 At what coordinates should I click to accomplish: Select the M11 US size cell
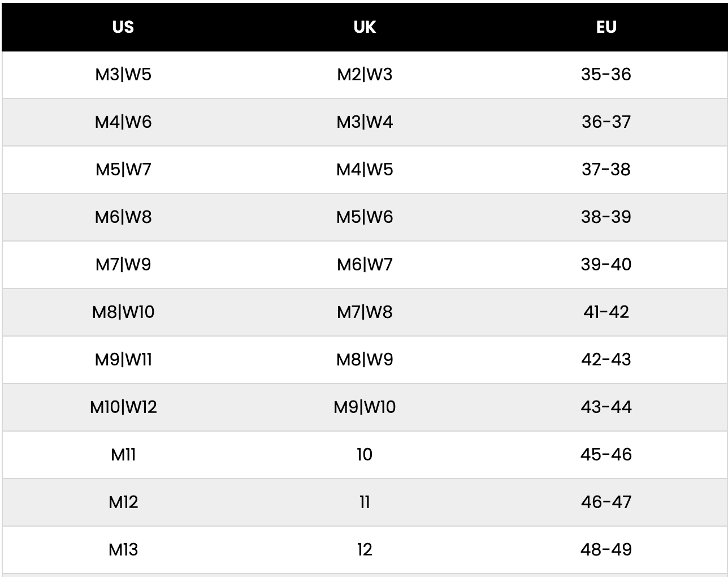pos(123,455)
